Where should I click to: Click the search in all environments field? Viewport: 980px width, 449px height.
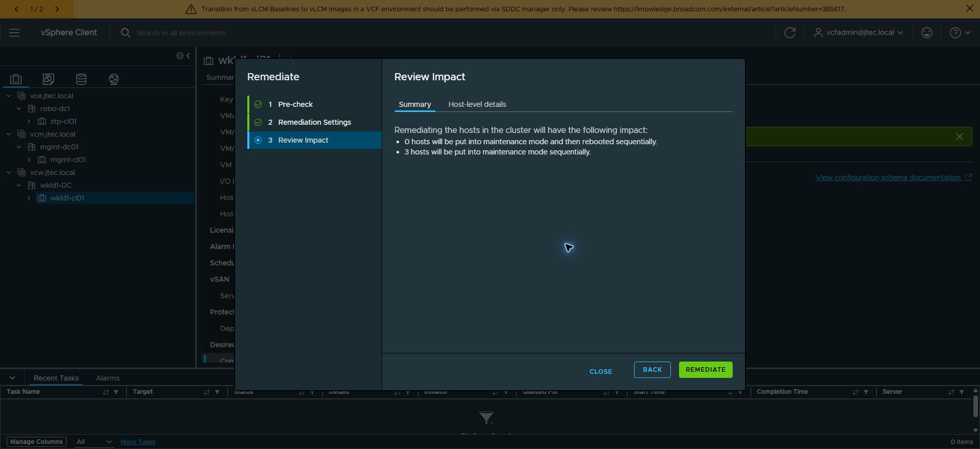pyautogui.click(x=181, y=33)
